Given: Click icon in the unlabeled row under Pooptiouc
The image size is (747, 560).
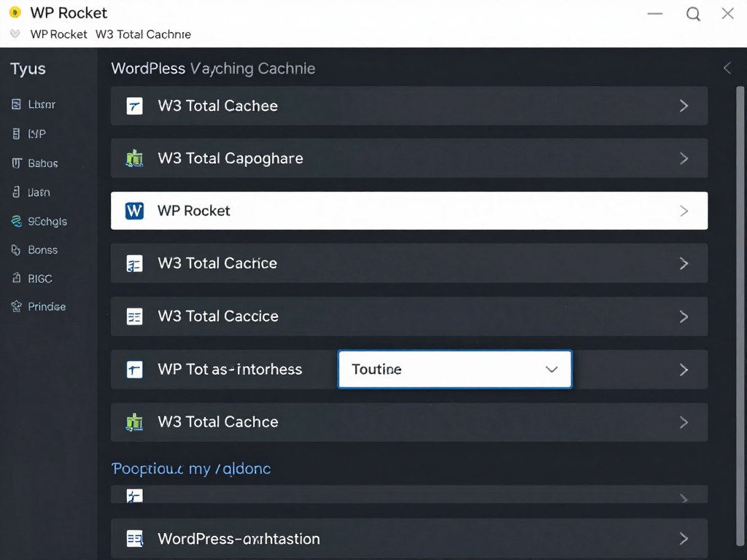Looking at the screenshot, I should (x=134, y=496).
